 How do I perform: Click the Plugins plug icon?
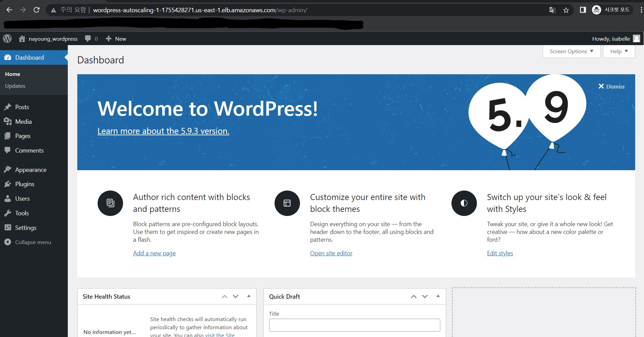[8, 184]
